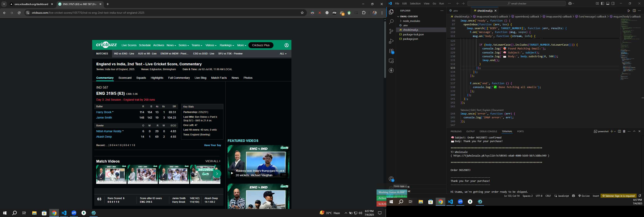Screen dimensions: 644x217
Task: Switch to the Full Commentary tab
Action: (x=179, y=78)
